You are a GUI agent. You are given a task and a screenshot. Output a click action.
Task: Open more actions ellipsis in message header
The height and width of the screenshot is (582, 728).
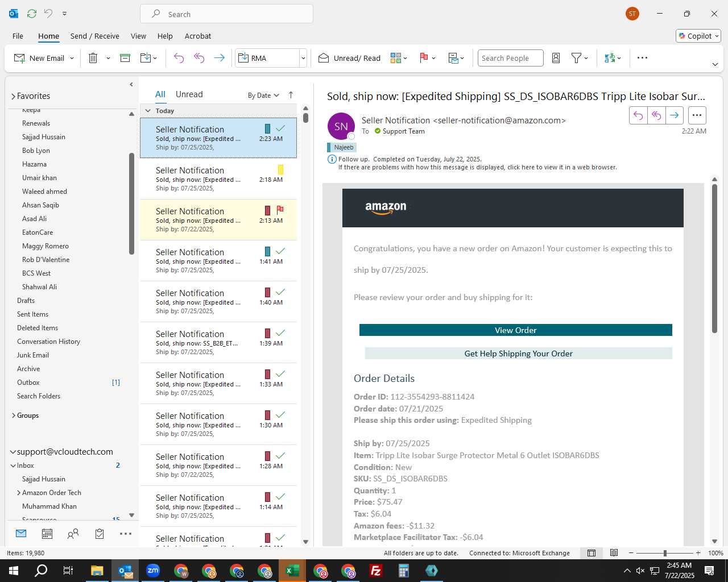tap(697, 115)
